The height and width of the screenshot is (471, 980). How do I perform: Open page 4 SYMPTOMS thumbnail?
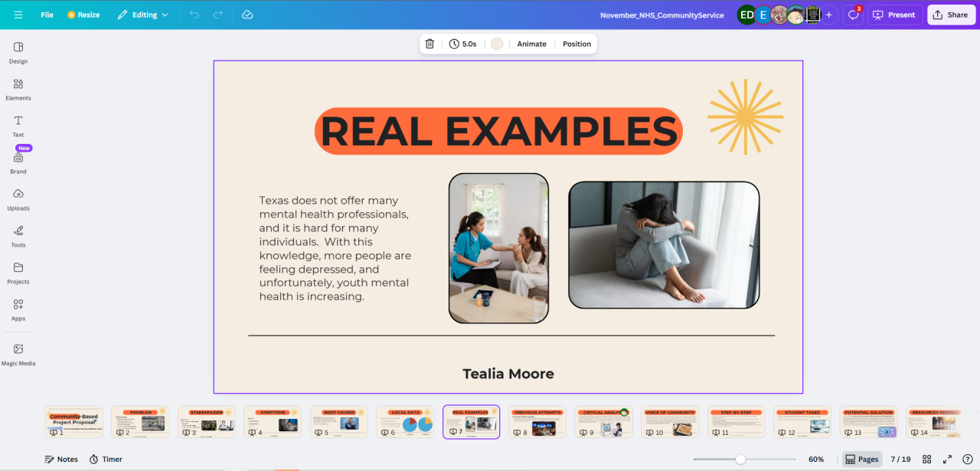(x=273, y=422)
